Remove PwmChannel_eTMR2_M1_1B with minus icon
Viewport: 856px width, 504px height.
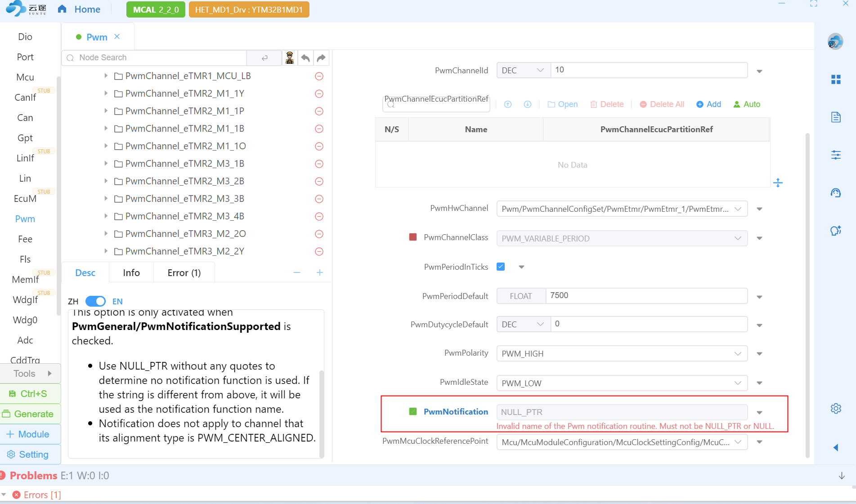point(319,129)
